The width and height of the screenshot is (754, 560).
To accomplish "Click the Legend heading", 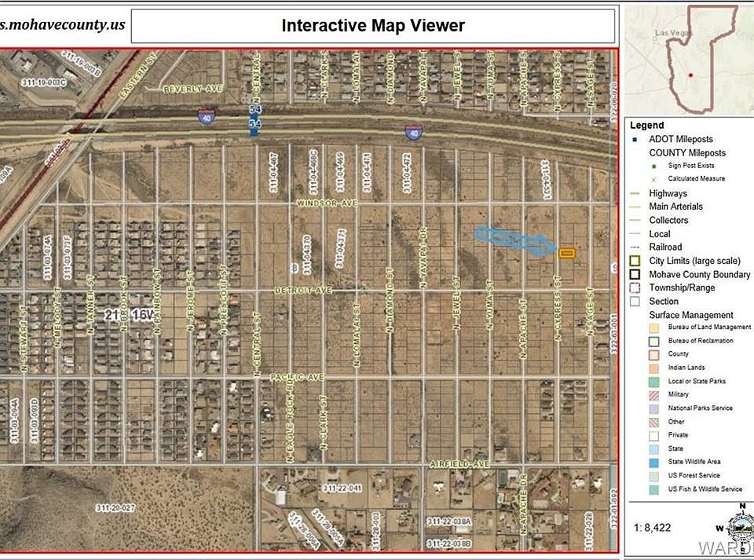I will coord(646,126).
